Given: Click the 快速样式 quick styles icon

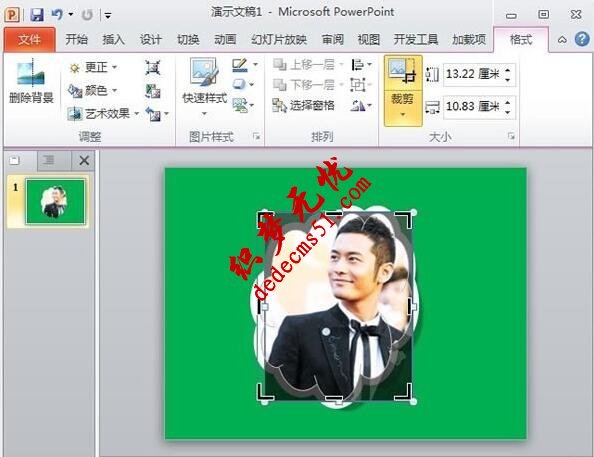Looking at the screenshot, I should tap(204, 72).
